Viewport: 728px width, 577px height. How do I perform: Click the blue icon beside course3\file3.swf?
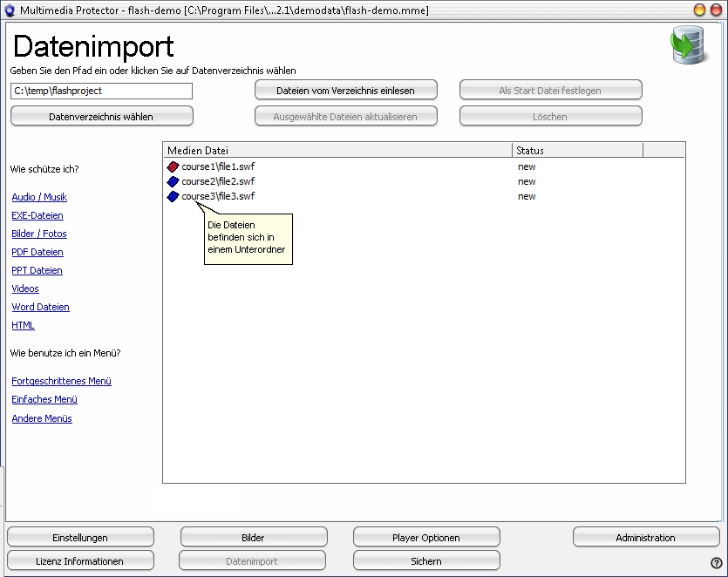(x=173, y=196)
